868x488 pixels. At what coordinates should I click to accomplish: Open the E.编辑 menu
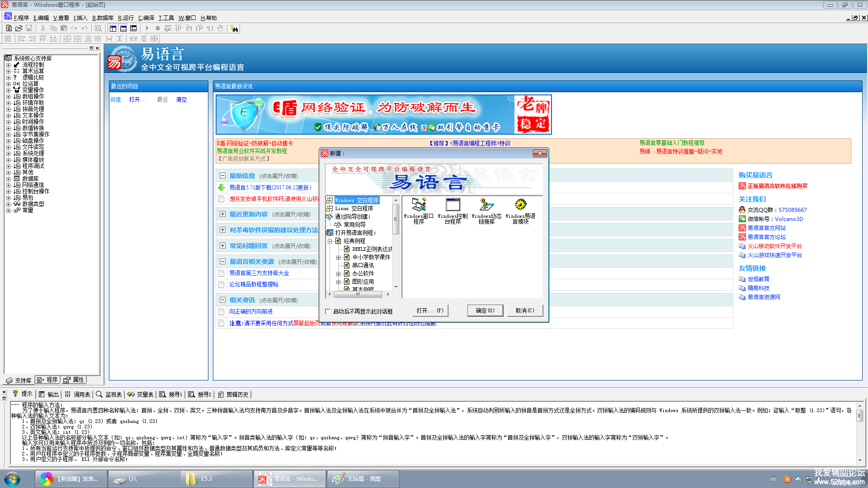coord(41,18)
